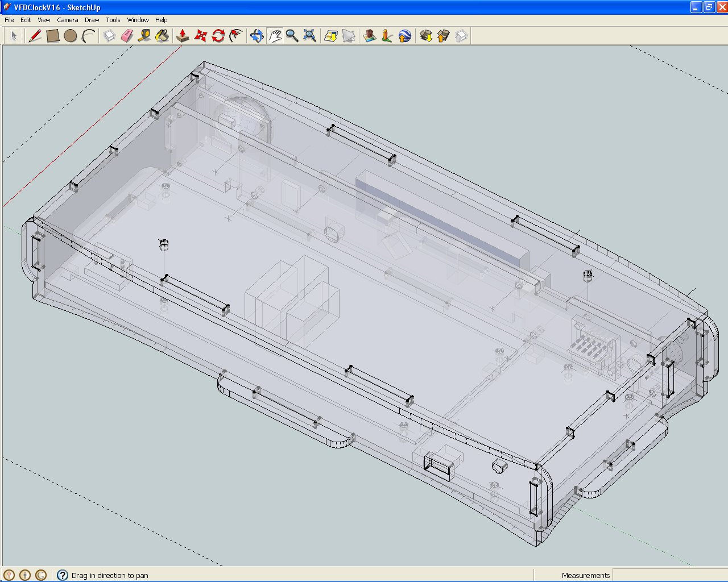
Task: Click the person credits status icon
Action: [25, 575]
